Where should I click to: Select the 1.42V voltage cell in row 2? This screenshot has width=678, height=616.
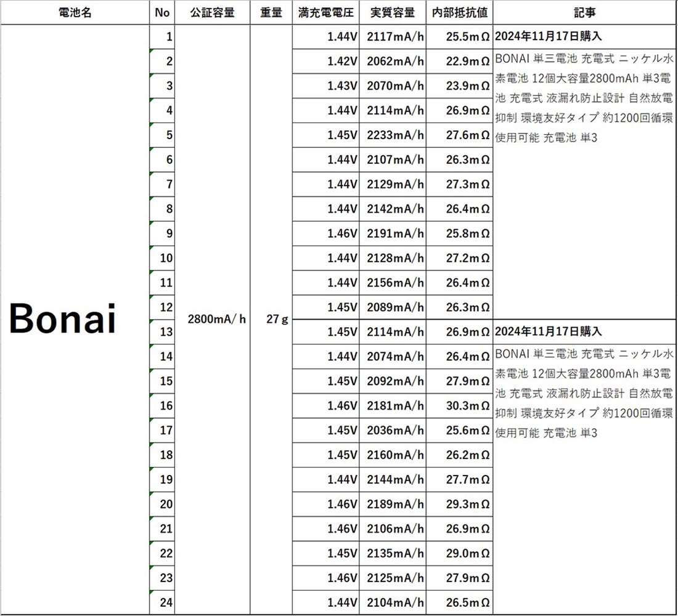pyautogui.click(x=325, y=62)
